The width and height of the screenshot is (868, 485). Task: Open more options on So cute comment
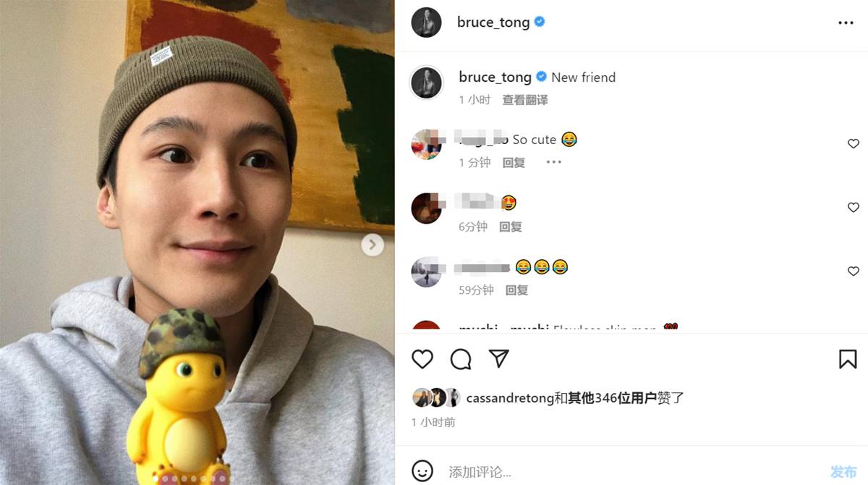pos(553,162)
